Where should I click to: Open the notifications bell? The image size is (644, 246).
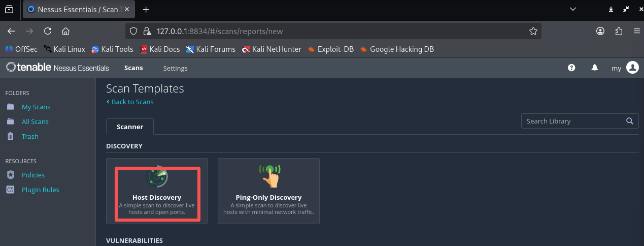595,68
